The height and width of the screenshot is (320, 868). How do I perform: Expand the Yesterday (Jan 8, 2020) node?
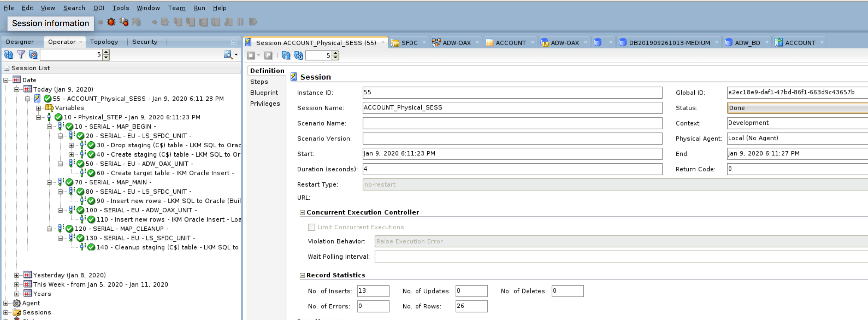tap(17, 276)
